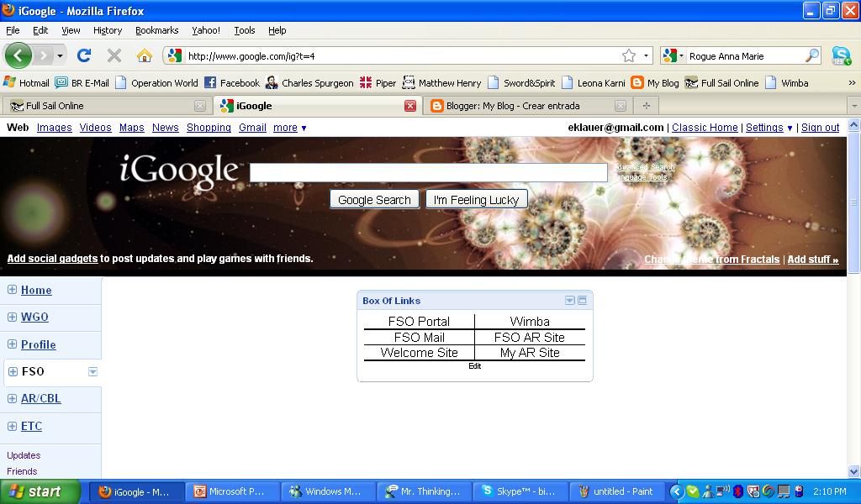Open the File menu
This screenshot has width=861, height=504.
coord(13,30)
